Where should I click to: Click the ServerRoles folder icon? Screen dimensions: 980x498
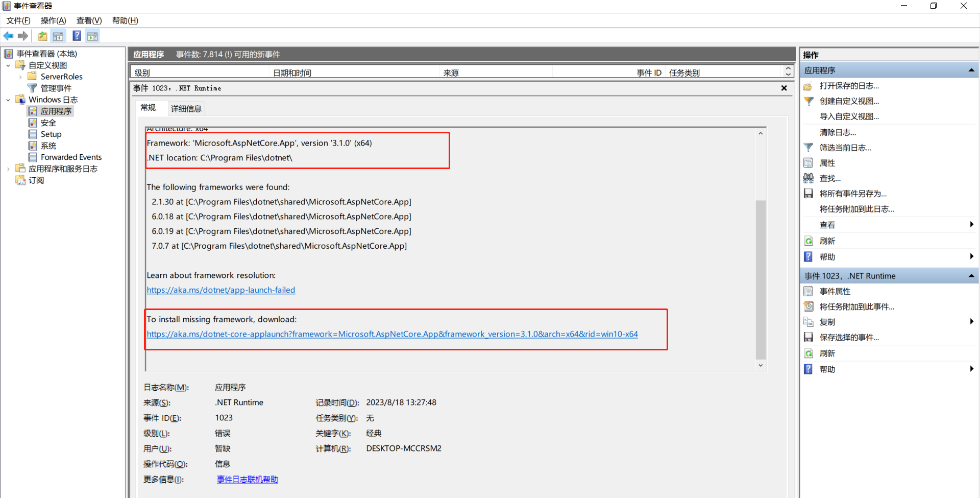point(32,77)
